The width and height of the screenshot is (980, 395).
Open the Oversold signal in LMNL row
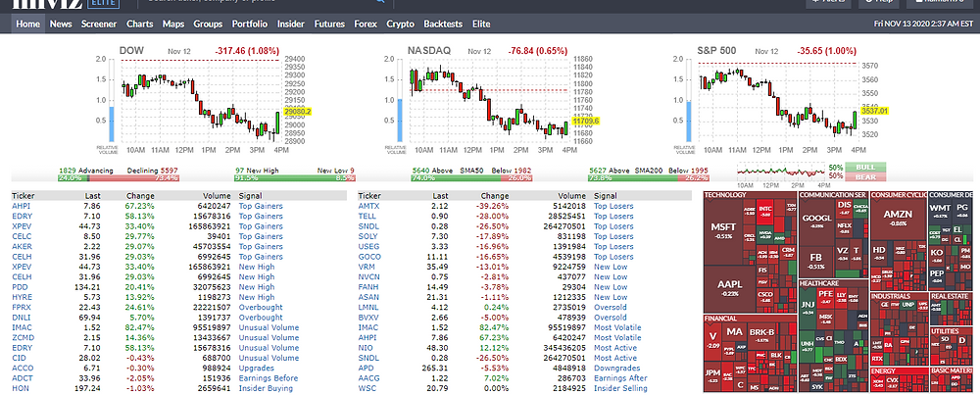click(x=610, y=307)
